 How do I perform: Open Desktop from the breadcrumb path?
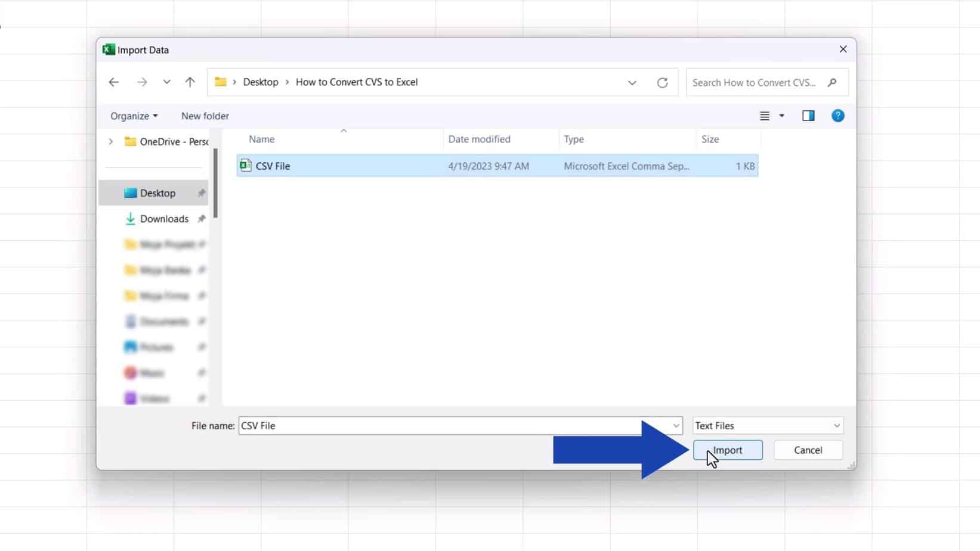point(261,82)
